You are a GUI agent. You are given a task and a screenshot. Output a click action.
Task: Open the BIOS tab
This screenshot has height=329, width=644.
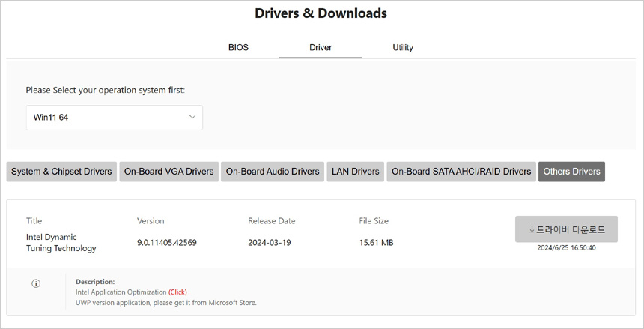tap(238, 47)
